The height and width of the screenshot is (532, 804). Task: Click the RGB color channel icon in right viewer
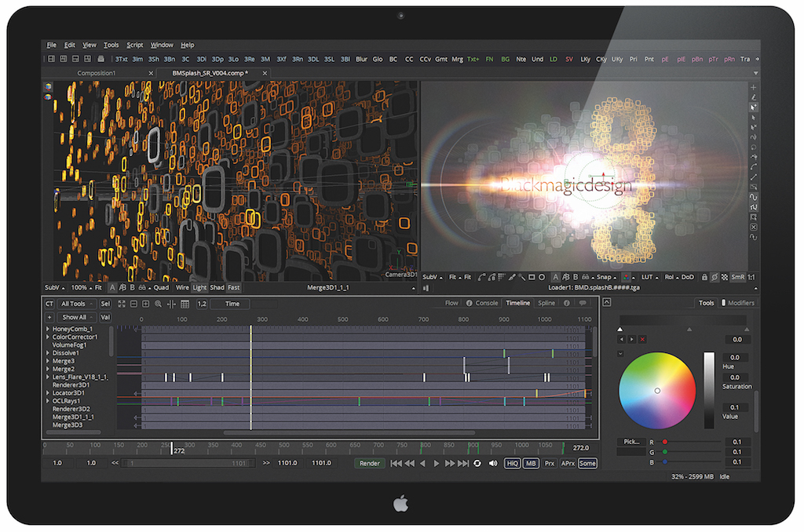tap(626, 277)
